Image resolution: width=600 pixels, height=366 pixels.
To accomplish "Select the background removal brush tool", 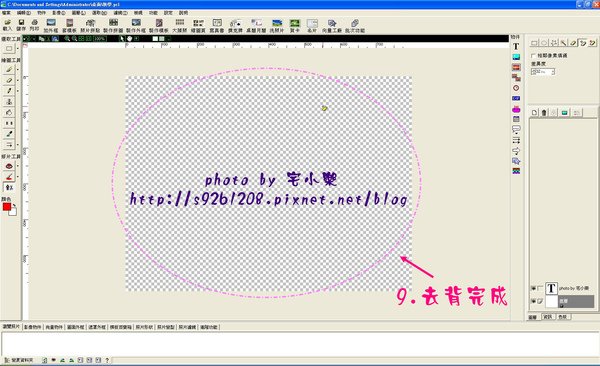I will tap(9, 177).
